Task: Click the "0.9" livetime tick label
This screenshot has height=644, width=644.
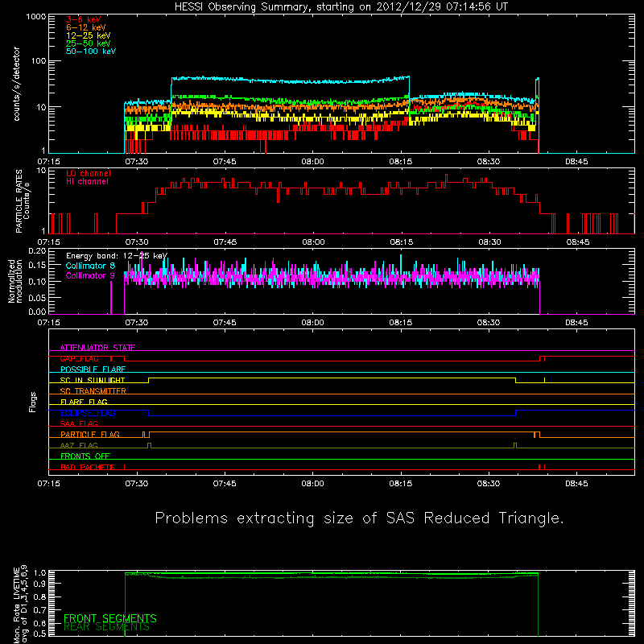Action: click(40, 584)
